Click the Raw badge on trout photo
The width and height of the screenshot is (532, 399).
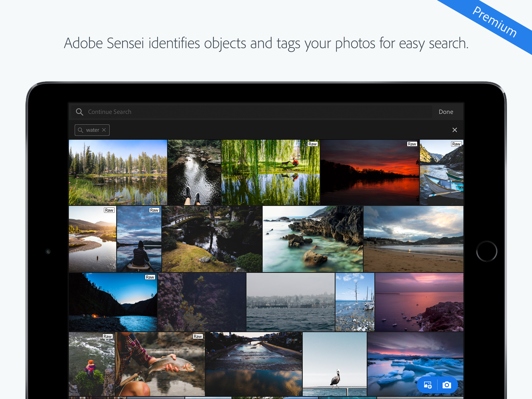(x=198, y=336)
